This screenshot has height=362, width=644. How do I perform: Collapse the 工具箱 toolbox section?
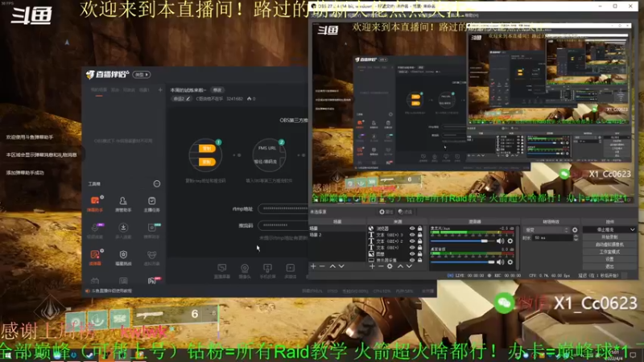(x=157, y=184)
